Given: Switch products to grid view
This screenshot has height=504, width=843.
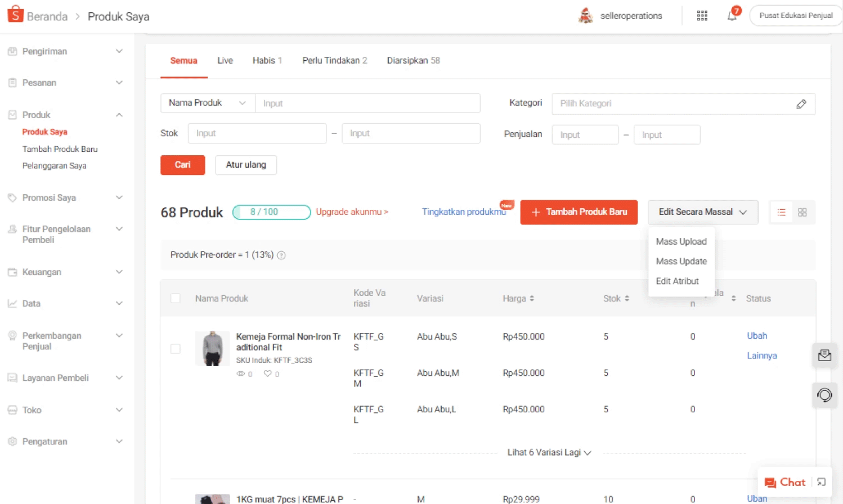Looking at the screenshot, I should click(x=802, y=212).
